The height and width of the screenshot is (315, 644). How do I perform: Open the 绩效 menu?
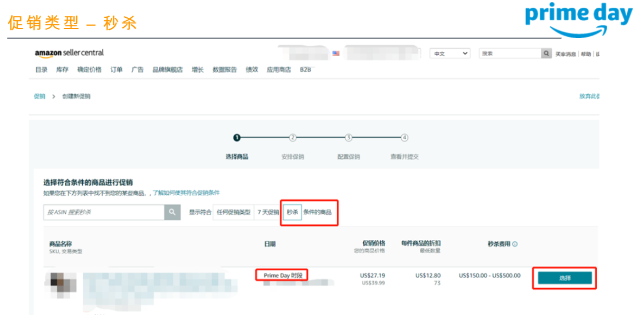point(252,70)
